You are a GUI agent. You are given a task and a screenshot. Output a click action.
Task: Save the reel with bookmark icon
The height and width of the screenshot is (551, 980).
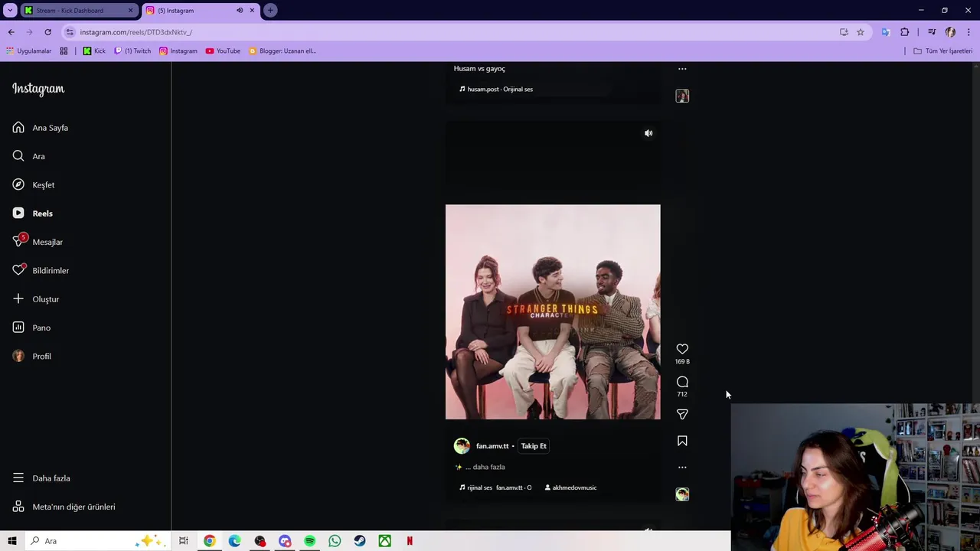click(x=682, y=441)
